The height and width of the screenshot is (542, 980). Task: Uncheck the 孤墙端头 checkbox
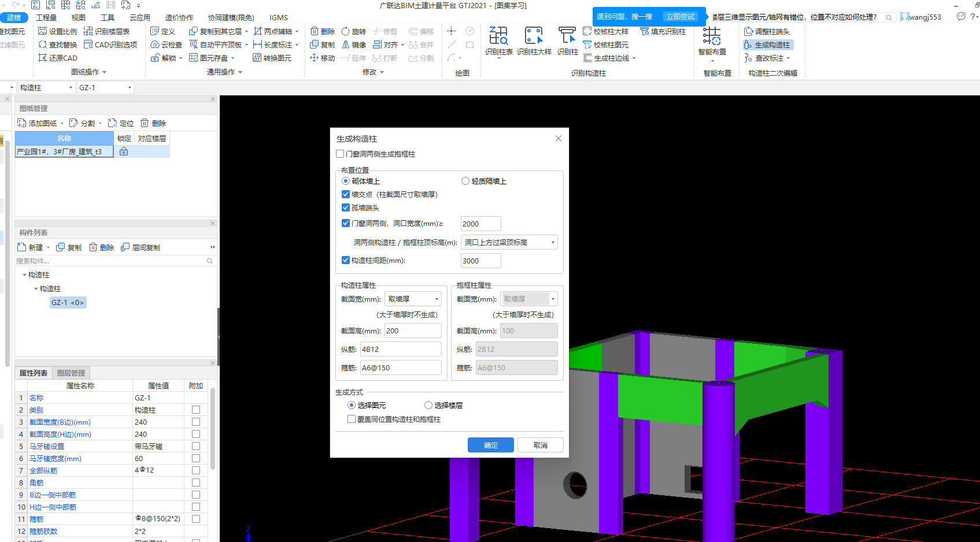(x=346, y=208)
